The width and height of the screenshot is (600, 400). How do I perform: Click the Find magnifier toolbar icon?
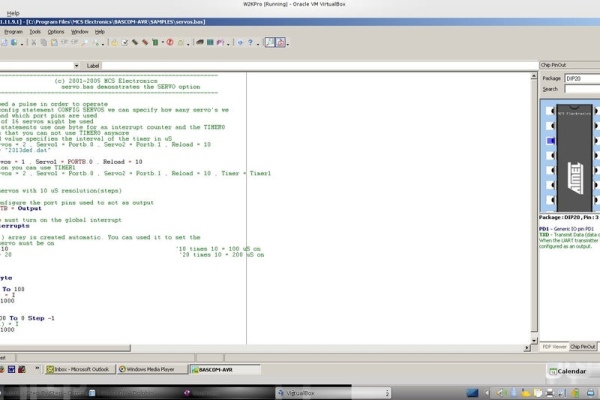tap(85, 42)
